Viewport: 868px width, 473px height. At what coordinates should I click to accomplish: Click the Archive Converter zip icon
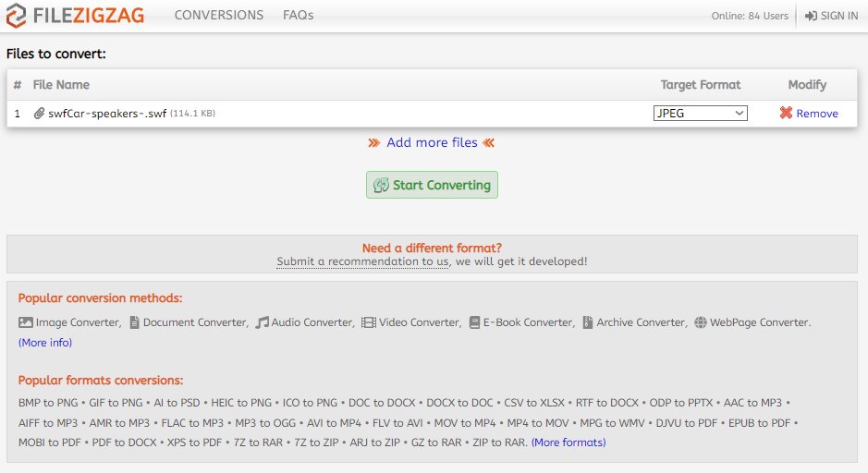pos(588,322)
